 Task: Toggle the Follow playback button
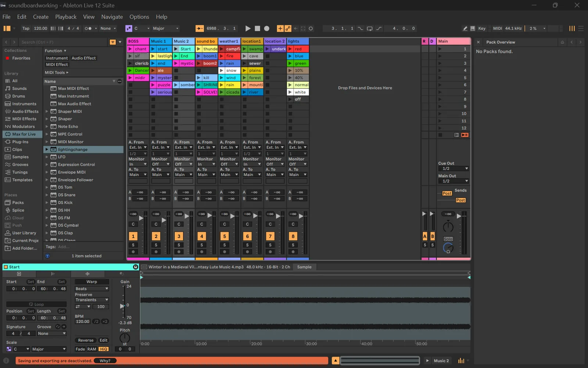pos(200,28)
